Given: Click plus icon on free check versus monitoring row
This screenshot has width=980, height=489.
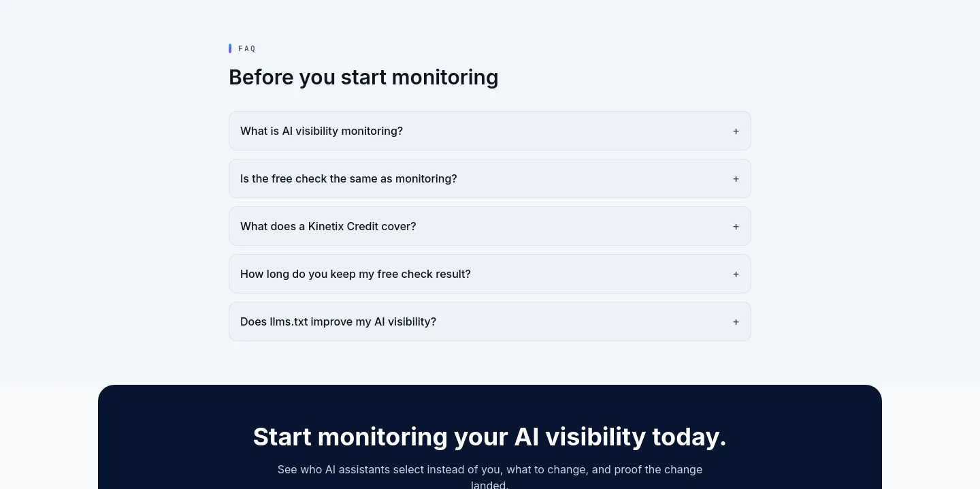Looking at the screenshot, I should coord(736,179).
